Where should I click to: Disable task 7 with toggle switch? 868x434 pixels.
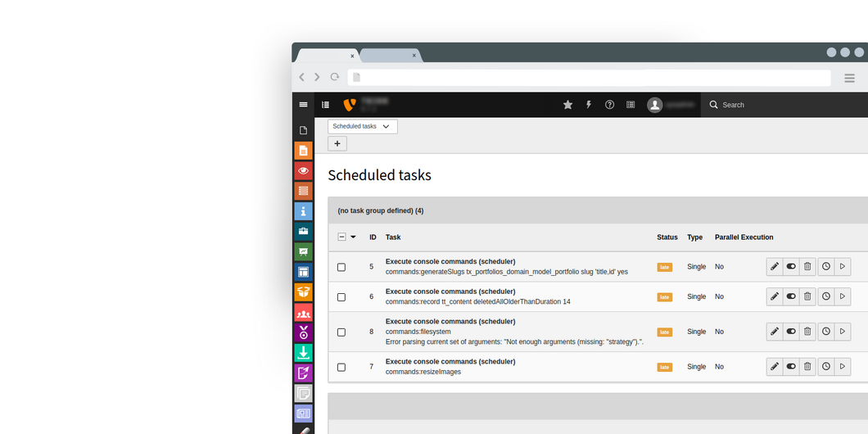[x=791, y=367]
